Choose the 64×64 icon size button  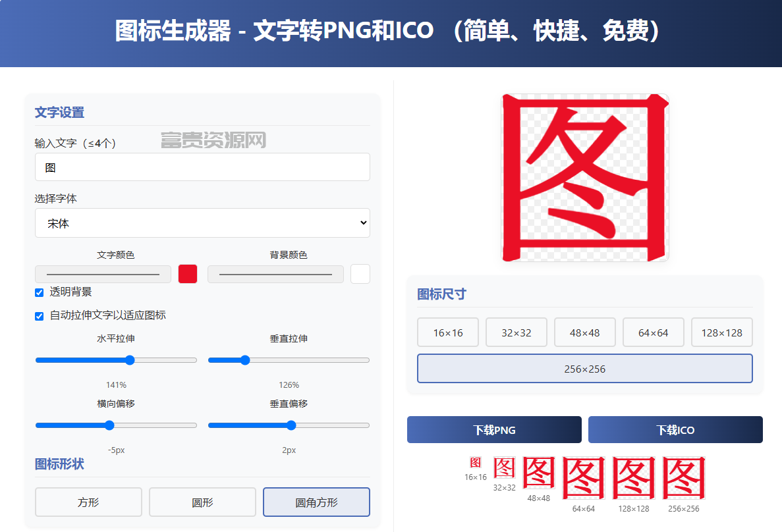[654, 332]
